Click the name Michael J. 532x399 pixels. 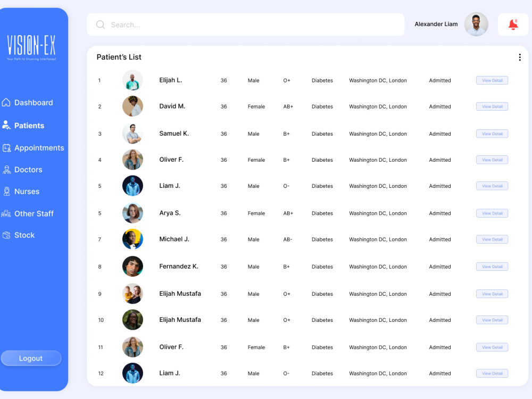[174, 239]
